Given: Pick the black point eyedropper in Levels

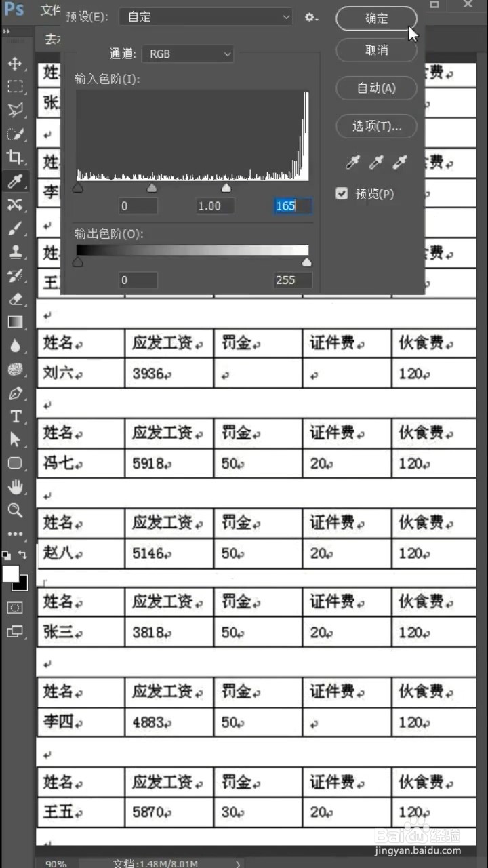Looking at the screenshot, I should point(352,161).
